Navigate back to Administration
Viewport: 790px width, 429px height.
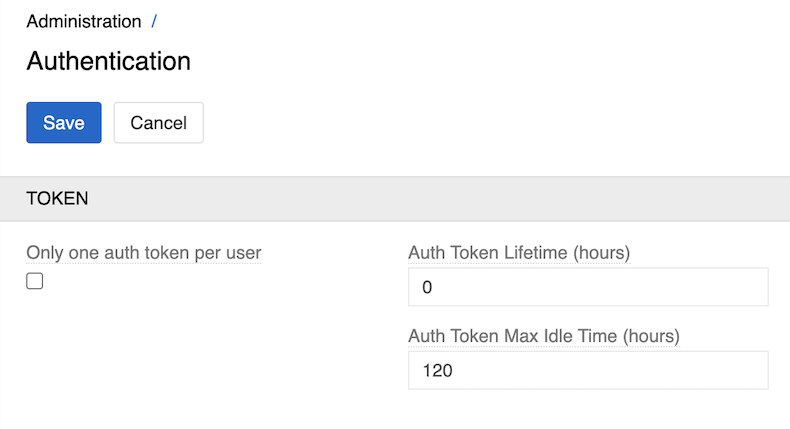(84, 21)
